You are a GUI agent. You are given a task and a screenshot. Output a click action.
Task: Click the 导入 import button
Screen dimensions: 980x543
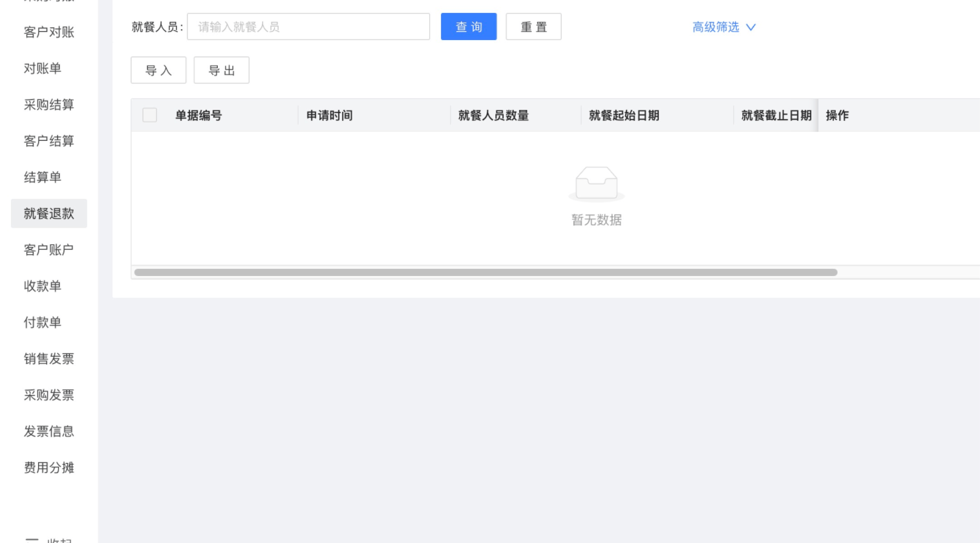point(158,70)
